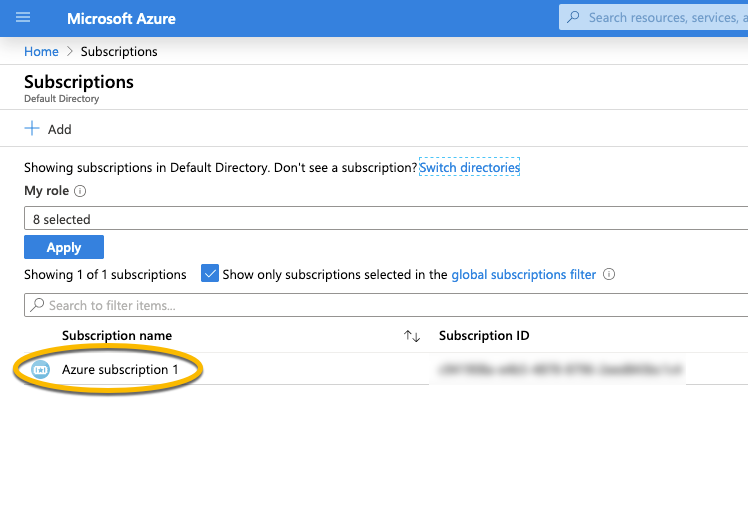Open the global subscriptions filter link
The height and width of the screenshot is (517, 748).
523,275
